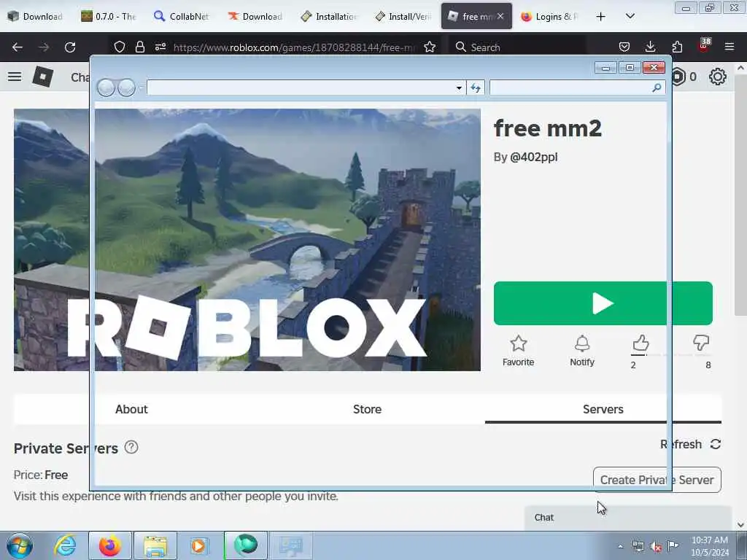Switch to the Install/Verify tab

403,16
